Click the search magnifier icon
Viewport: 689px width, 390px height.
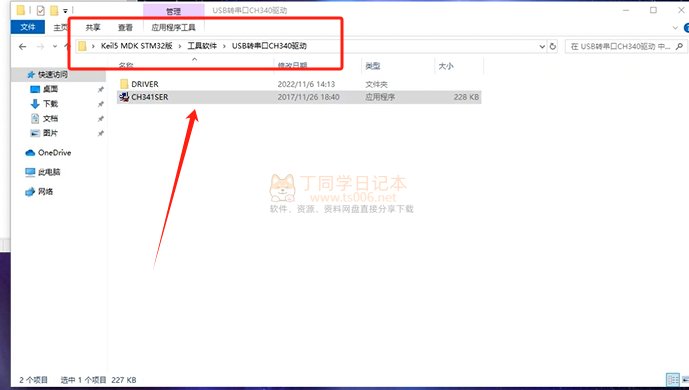pyautogui.click(x=679, y=46)
